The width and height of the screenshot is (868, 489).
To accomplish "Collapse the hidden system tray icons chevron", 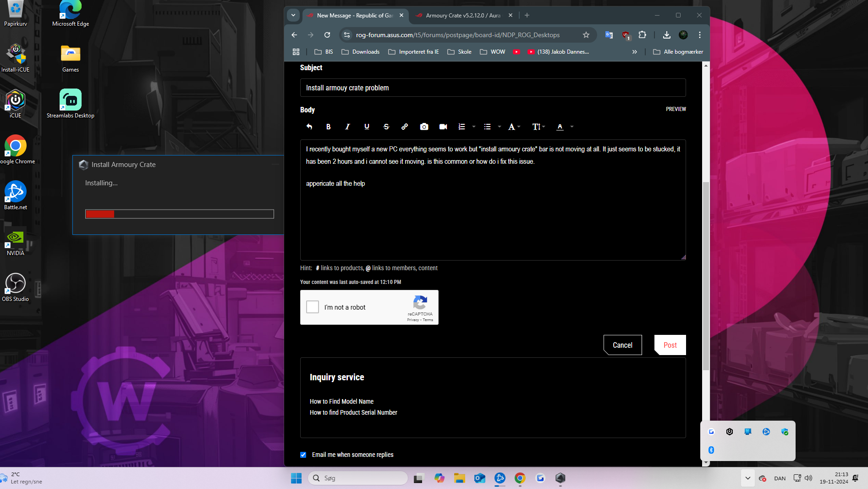I will [748, 478].
